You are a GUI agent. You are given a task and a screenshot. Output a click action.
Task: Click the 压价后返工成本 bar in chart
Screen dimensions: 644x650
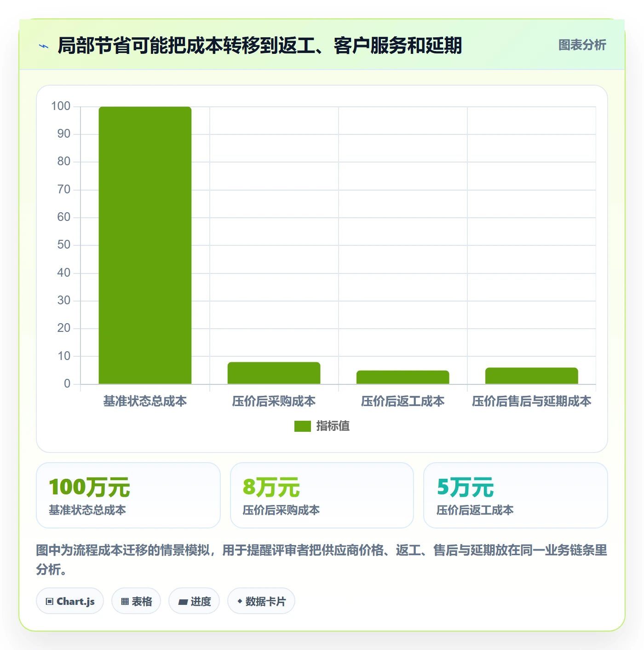coord(402,377)
